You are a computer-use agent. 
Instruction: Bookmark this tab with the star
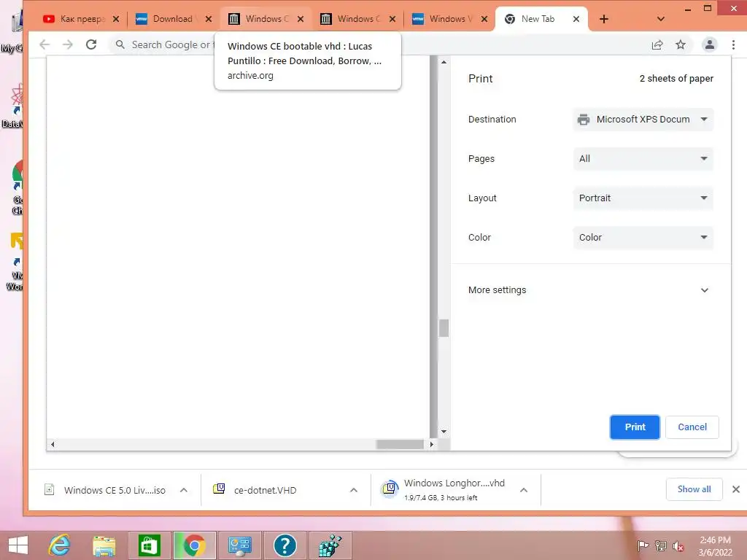pyautogui.click(x=681, y=44)
